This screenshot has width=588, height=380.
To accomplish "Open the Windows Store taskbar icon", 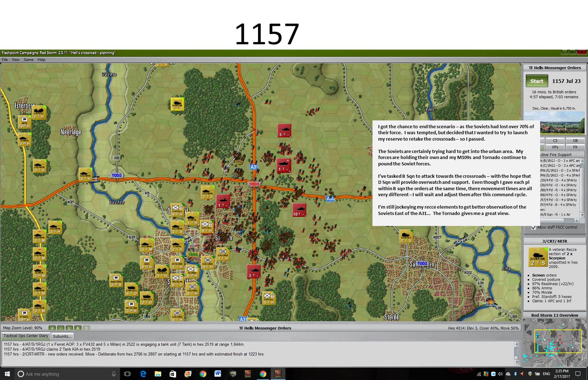I will [x=173, y=374].
